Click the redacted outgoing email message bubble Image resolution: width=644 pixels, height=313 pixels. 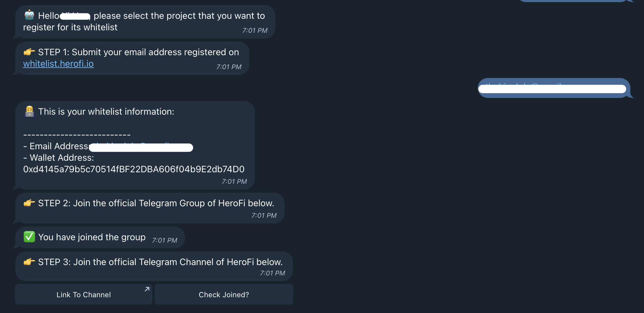[554, 88]
